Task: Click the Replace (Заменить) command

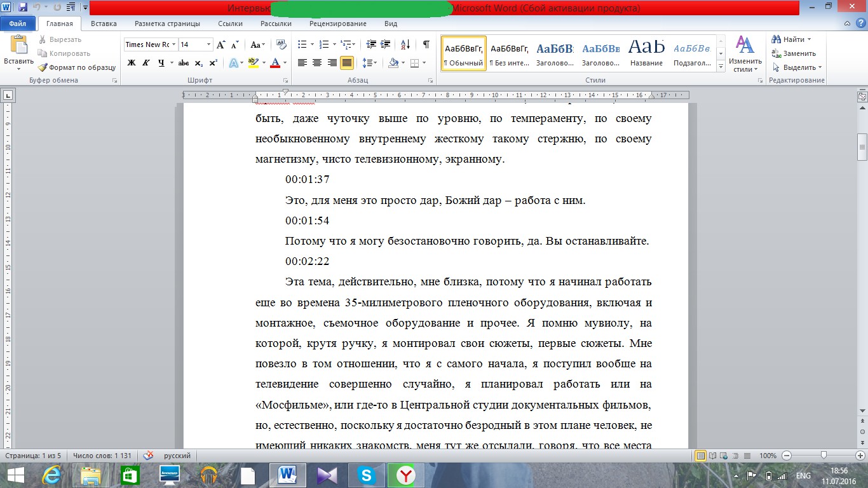Action: tap(794, 53)
